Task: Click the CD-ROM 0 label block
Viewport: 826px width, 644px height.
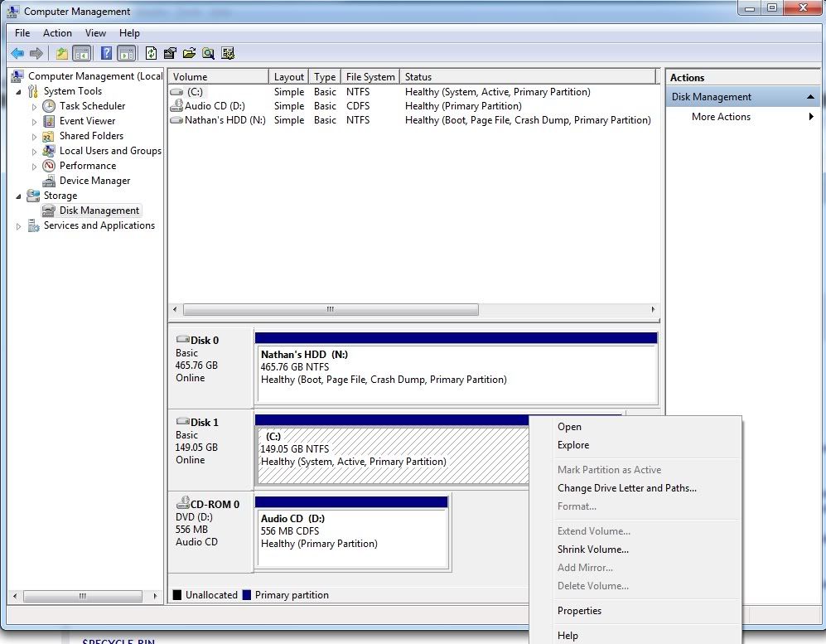Action: (x=210, y=531)
